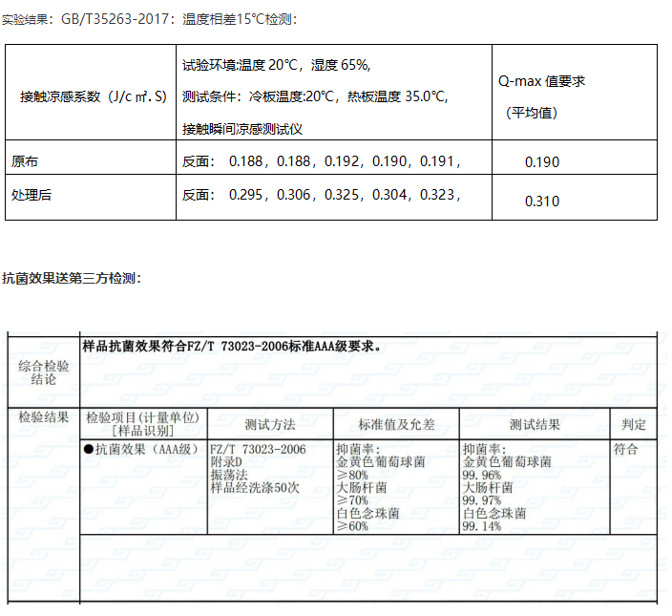Select the 原布 row label
Image resolution: width=672 pixels, height=616 pixels.
tap(25, 159)
